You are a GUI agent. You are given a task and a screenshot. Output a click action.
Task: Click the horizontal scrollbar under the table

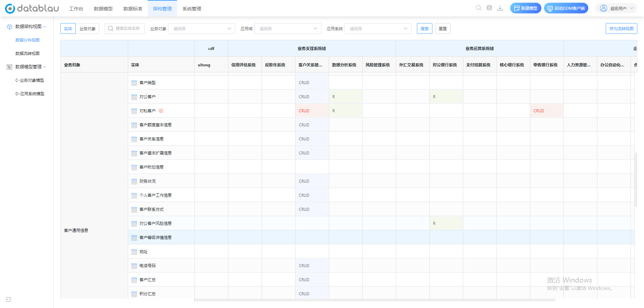[x=375, y=300]
